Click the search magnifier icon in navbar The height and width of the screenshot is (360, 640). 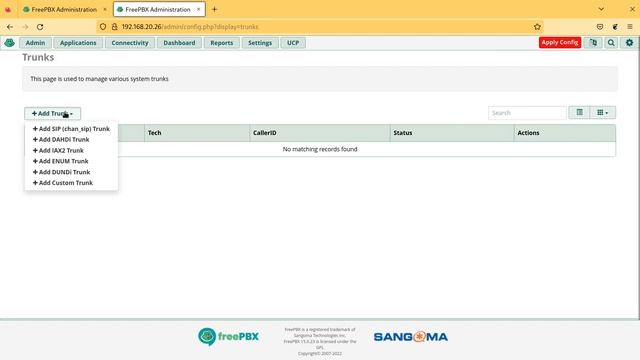[611, 42]
